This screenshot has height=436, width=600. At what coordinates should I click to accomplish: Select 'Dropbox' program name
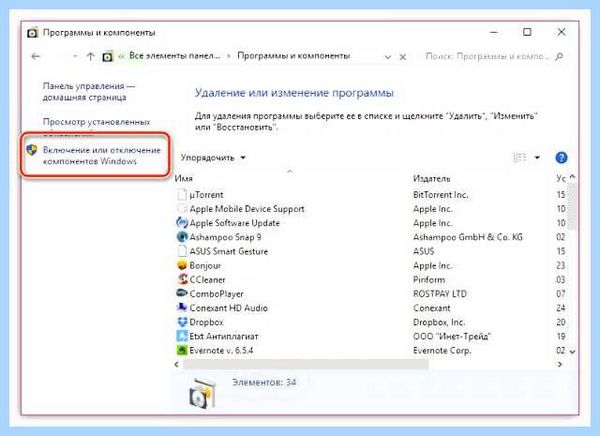[206, 322]
